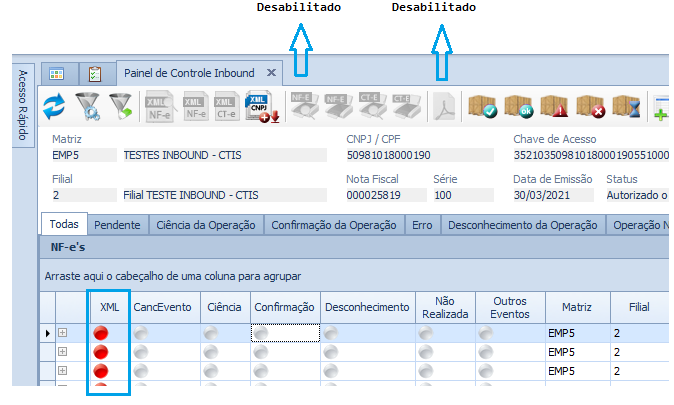
Task: Click the third row's Desconhecimento gray indicator
Action: 331,371
